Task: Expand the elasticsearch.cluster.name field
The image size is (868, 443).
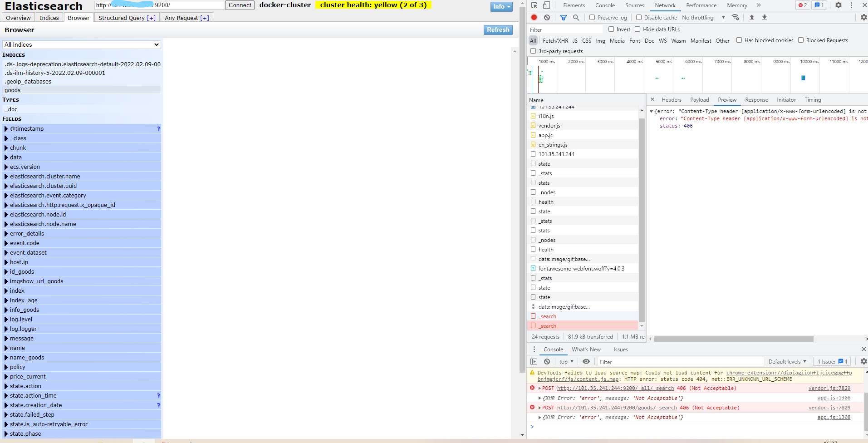Action: pyautogui.click(x=6, y=177)
